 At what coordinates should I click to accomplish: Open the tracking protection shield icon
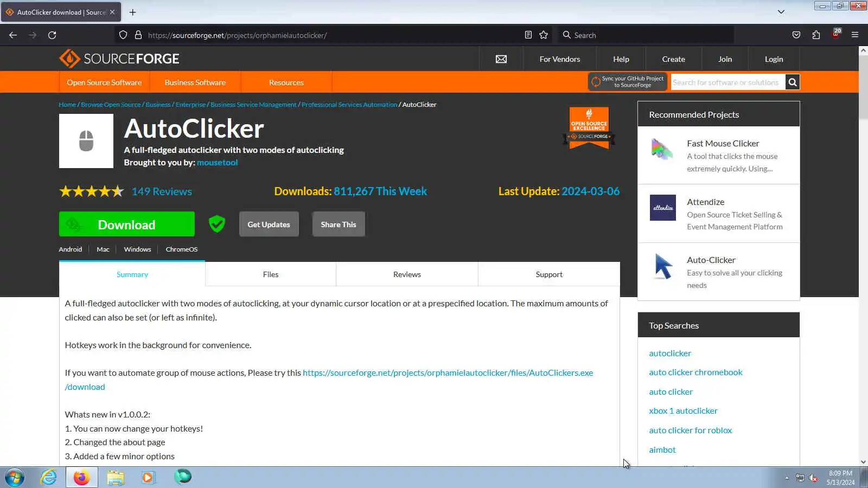pyautogui.click(x=123, y=35)
